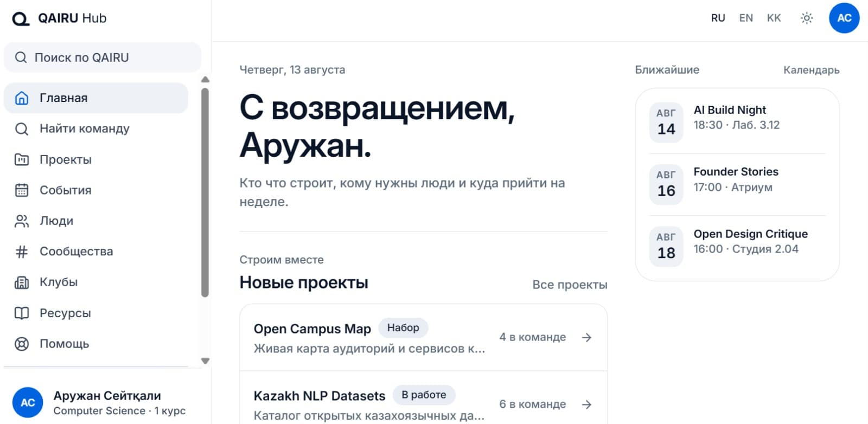Open Ресурсы in sidebar
Image resolution: width=868 pixels, height=424 pixels.
coord(96,313)
